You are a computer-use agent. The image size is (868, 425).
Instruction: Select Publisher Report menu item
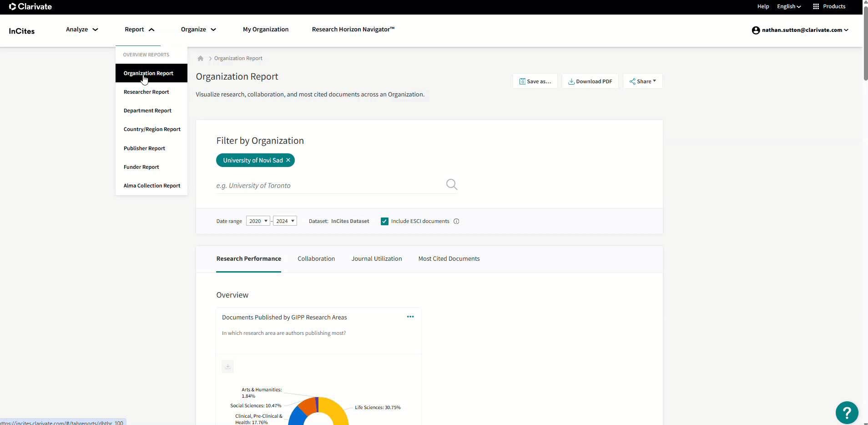151,148
